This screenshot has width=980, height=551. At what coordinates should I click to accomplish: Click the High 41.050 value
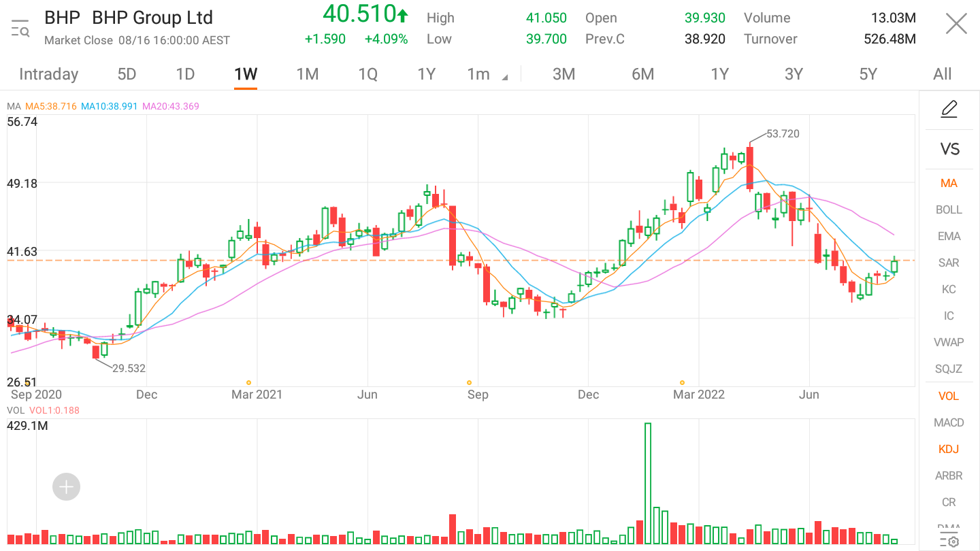coord(546,18)
